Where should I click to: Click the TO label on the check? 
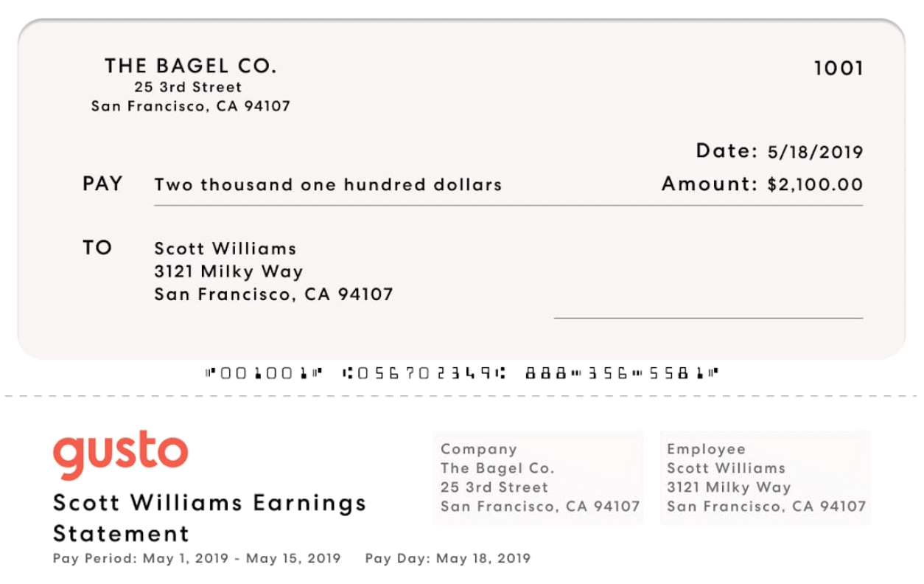[97, 248]
